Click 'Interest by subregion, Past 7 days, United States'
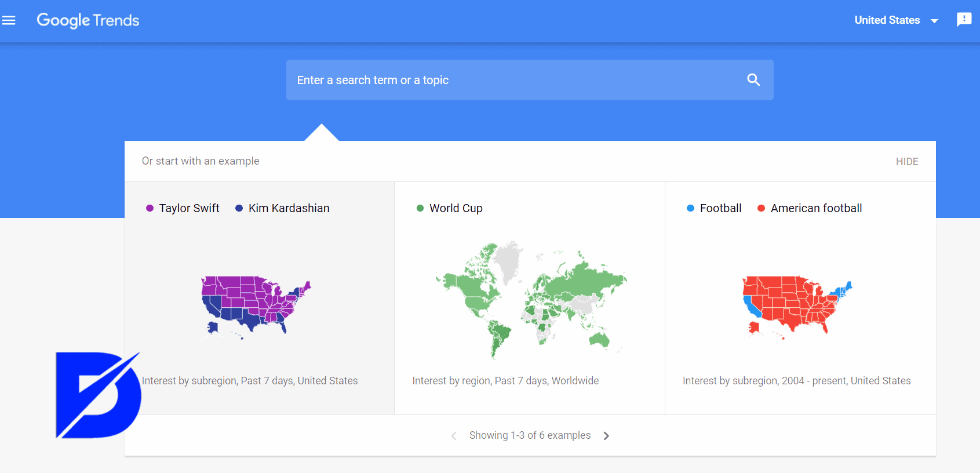This screenshot has height=473, width=980. coord(250,381)
